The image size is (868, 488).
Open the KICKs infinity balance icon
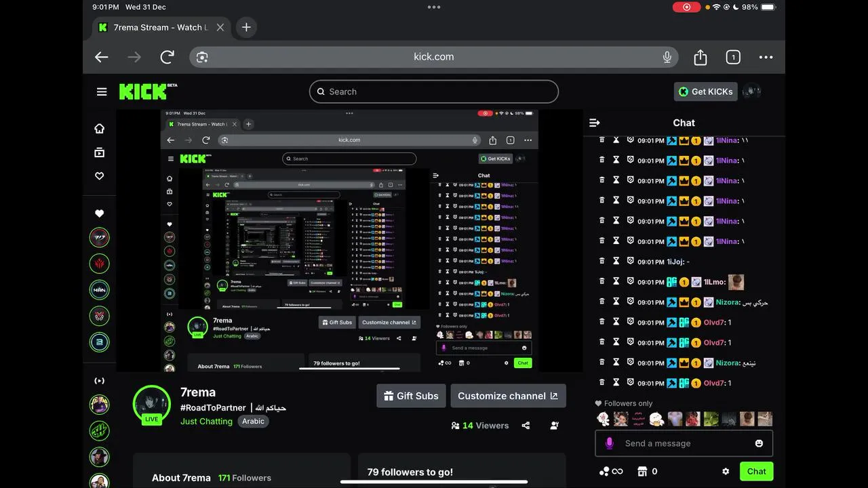611,471
